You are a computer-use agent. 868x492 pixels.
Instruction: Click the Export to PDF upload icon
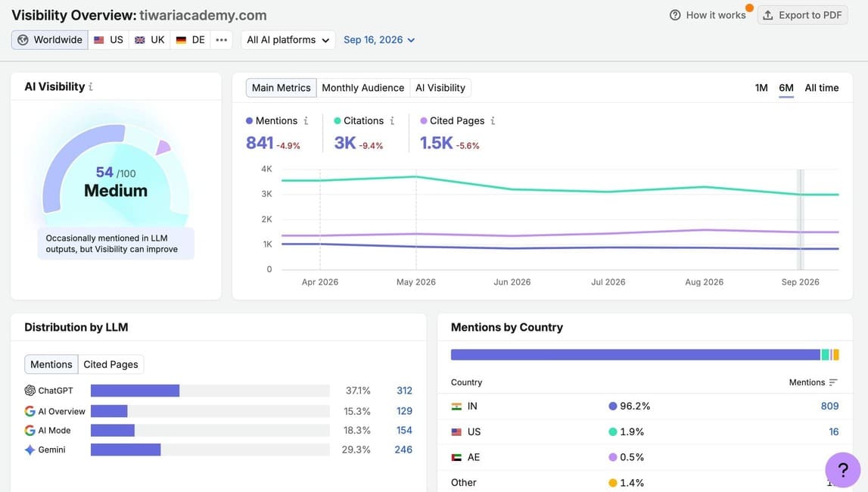point(768,15)
